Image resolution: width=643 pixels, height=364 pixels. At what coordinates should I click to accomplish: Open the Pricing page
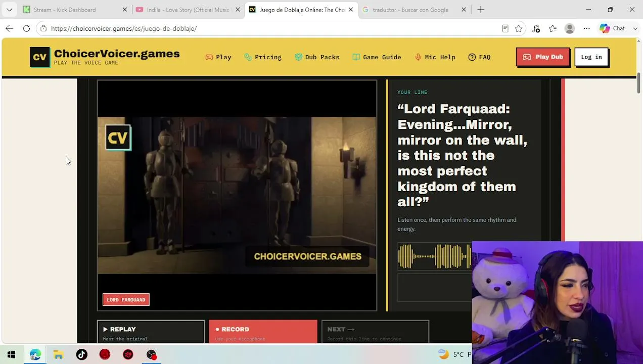263,57
